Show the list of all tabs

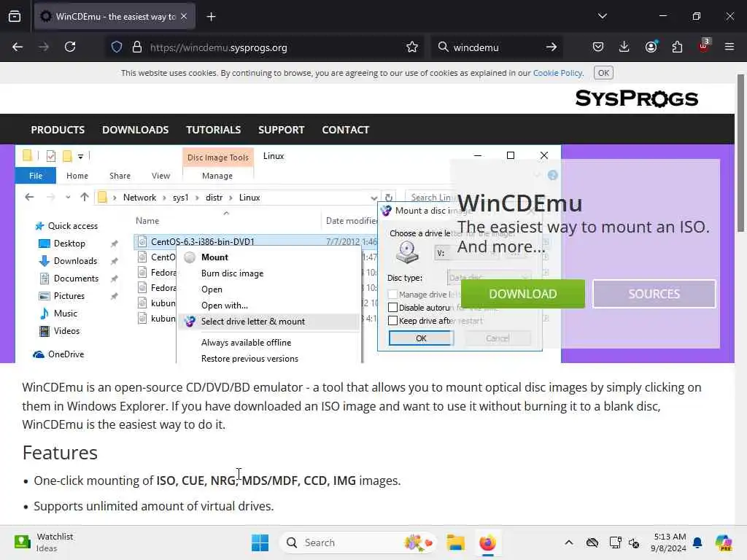point(602,16)
